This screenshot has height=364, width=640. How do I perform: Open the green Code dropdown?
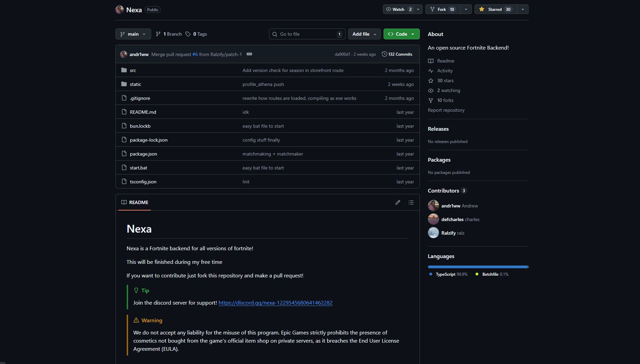(x=402, y=34)
